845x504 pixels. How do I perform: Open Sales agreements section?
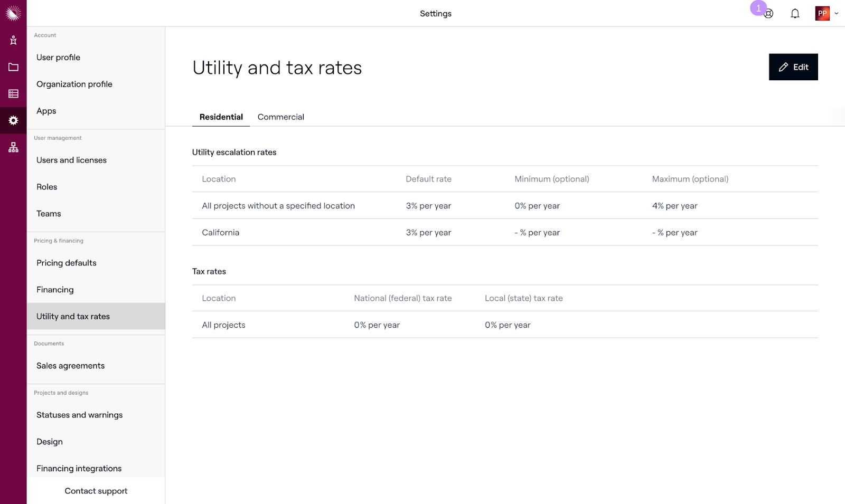click(70, 366)
